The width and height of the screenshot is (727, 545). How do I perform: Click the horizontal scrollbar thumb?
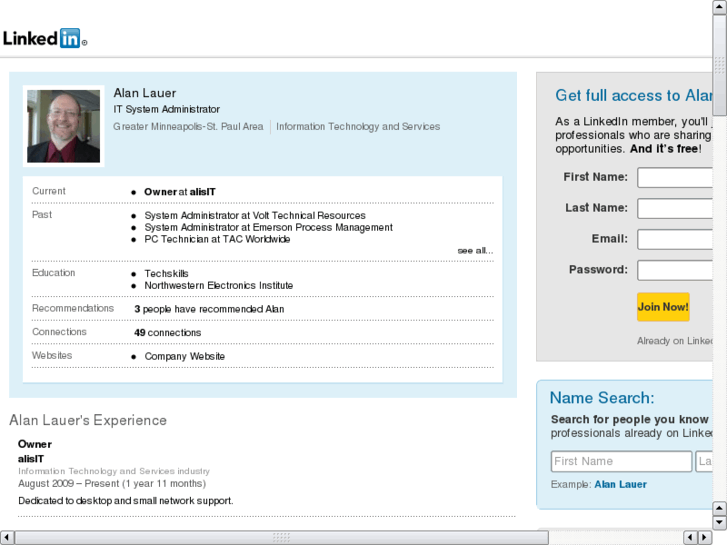pos(281,537)
